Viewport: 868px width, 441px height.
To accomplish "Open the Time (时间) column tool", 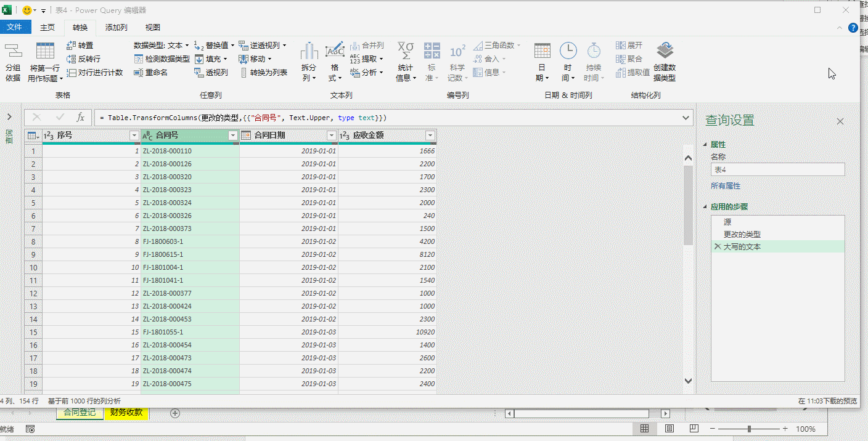I will [x=568, y=63].
